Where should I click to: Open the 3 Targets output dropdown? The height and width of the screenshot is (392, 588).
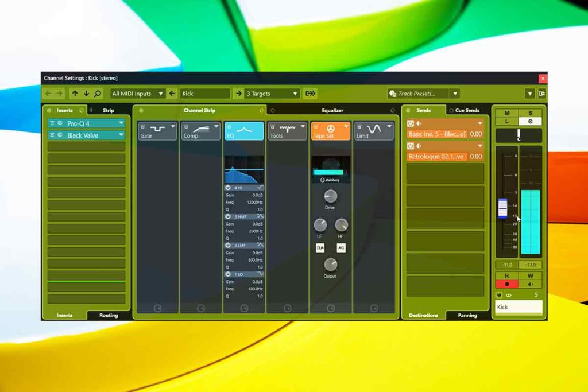pos(272,94)
